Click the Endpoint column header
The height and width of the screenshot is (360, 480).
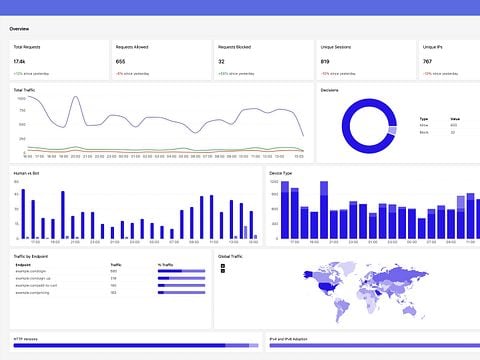click(x=23, y=265)
